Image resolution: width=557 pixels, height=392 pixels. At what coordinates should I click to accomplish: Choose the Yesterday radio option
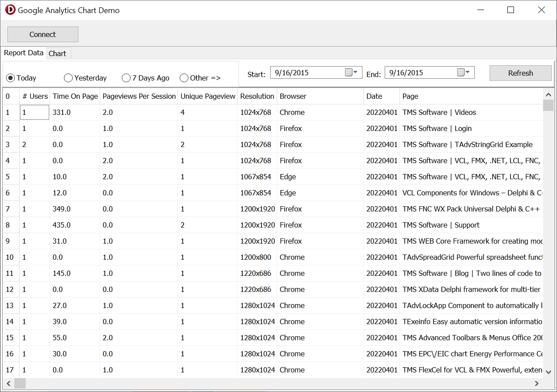click(85, 78)
